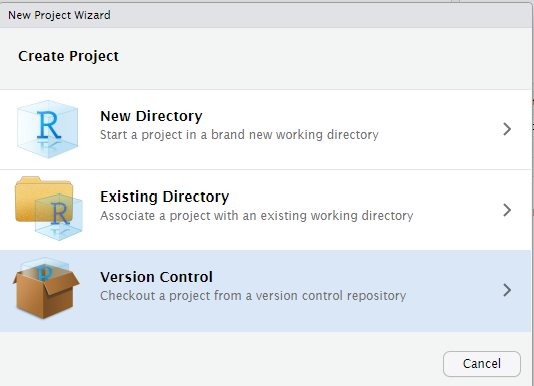The width and height of the screenshot is (534, 386).
Task: Click the R cube icon for New Directory
Action: [x=47, y=129]
